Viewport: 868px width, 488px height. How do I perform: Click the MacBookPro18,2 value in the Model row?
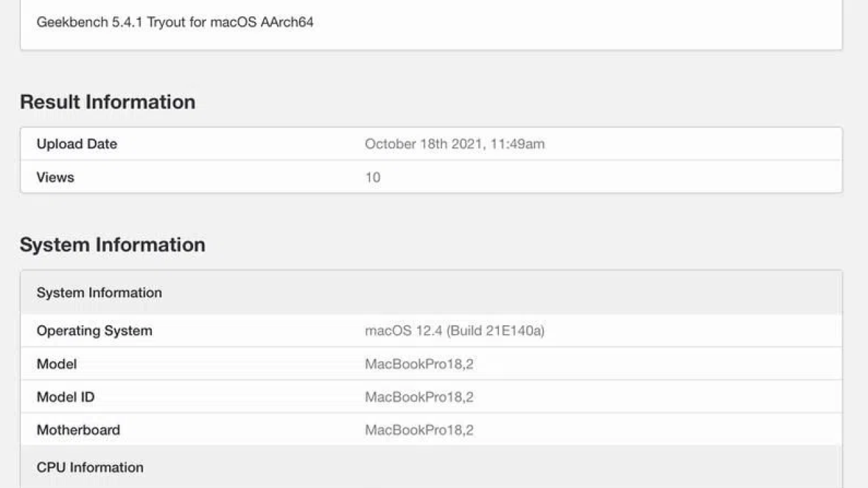[418, 364]
